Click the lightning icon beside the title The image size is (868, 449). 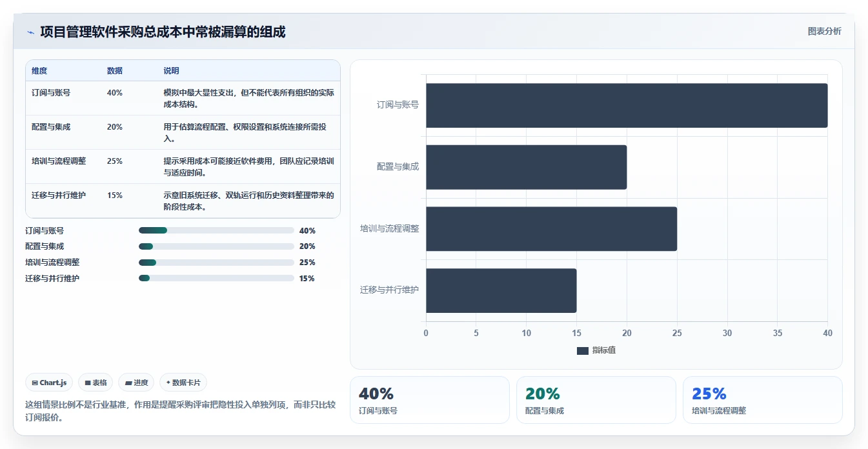coord(31,32)
